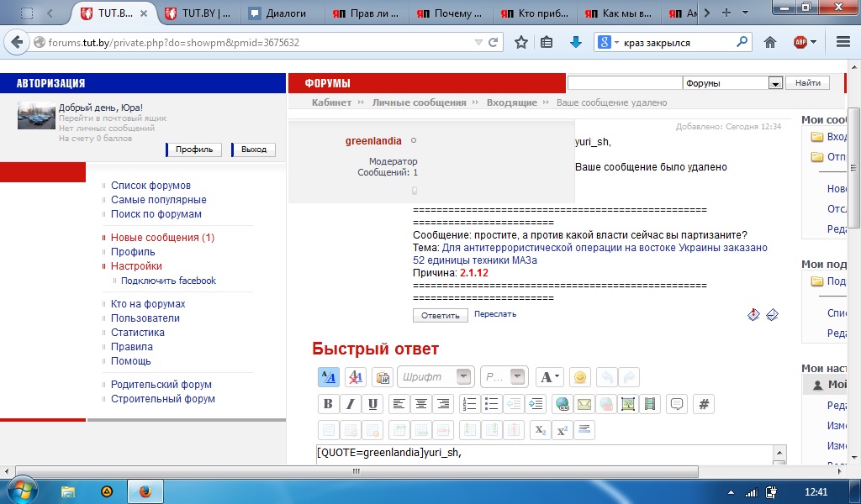Toggle italic formatting in quick reply

(x=351, y=404)
